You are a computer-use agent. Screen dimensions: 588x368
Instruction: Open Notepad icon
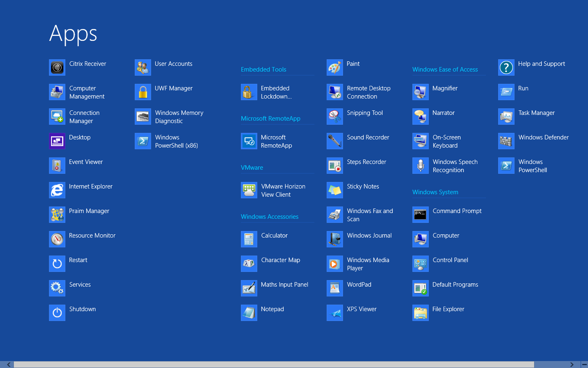(249, 313)
